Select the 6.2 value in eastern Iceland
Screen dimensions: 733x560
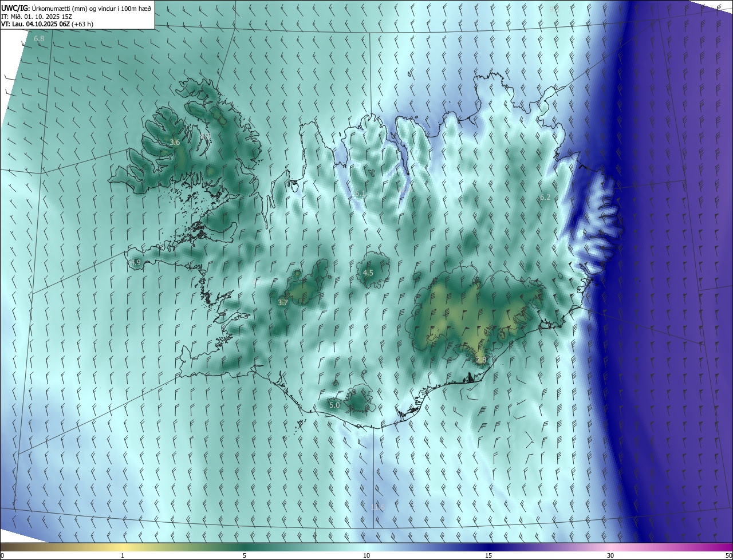545,197
